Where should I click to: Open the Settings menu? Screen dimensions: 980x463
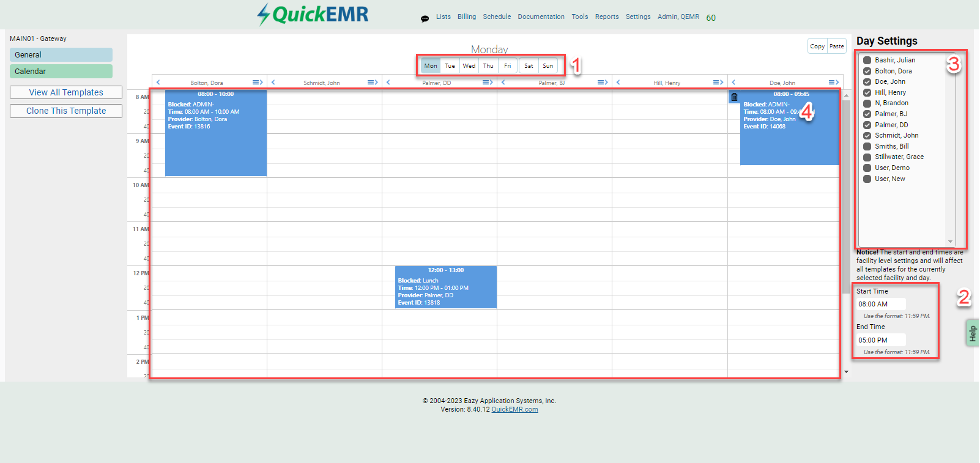coord(638,17)
